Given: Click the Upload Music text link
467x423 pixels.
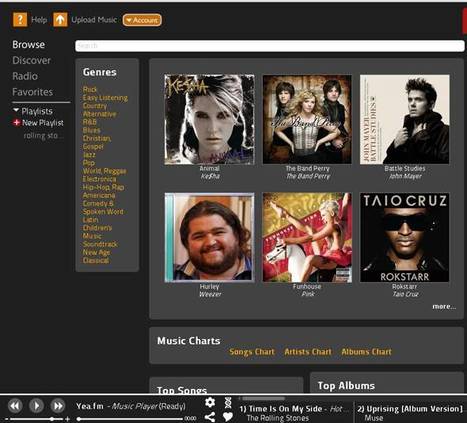Looking at the screenshot, I should click(x=94, y=20).
